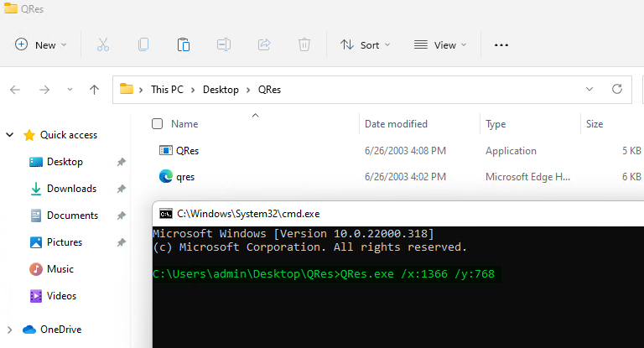Viewport: 644px width, 348px height.
Task: Click the Share icon in toolbar
Action: tap(263, 44)
